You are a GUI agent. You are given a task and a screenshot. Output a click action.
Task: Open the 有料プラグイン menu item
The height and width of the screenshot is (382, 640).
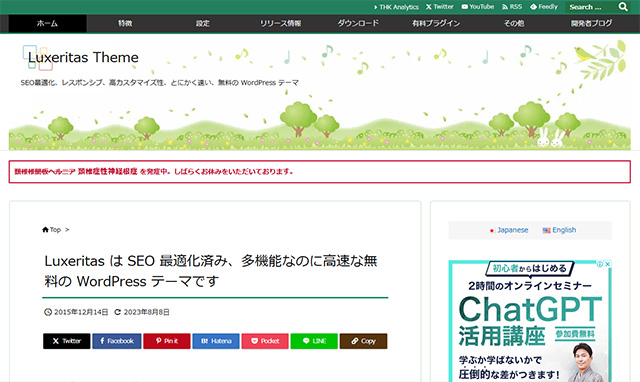pyautogui.click(x=436, y=24)
